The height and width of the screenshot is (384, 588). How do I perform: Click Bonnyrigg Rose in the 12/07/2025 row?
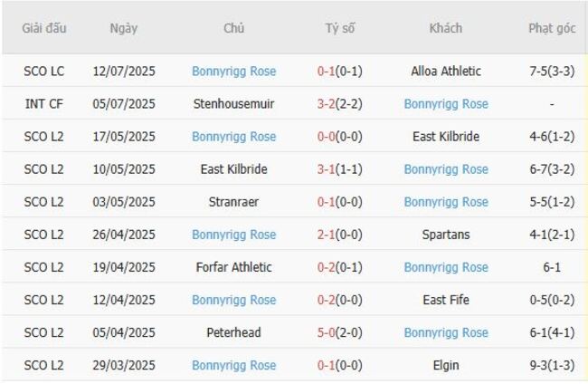(233, 72)
